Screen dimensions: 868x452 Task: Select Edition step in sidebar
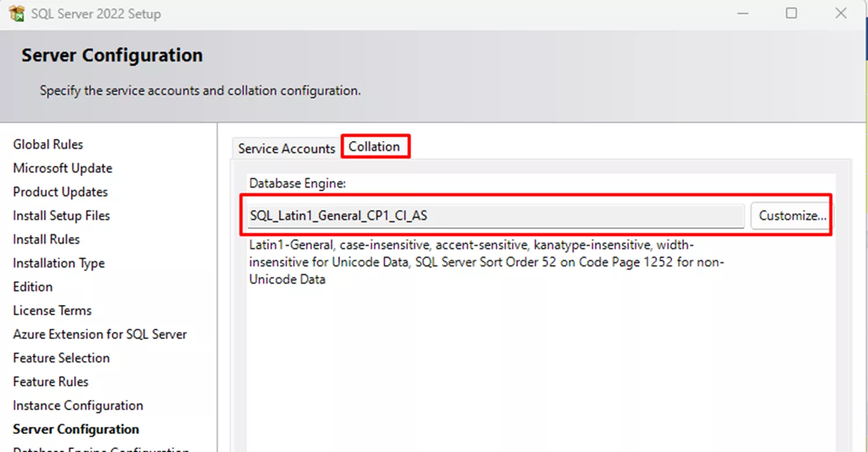(x=32, y=287)
